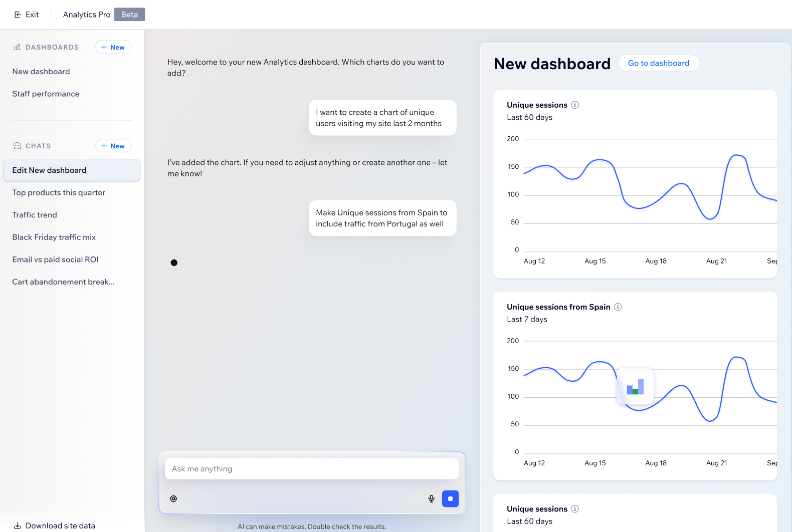Open the Staff performance dashboard

click(x=46, y=94)
